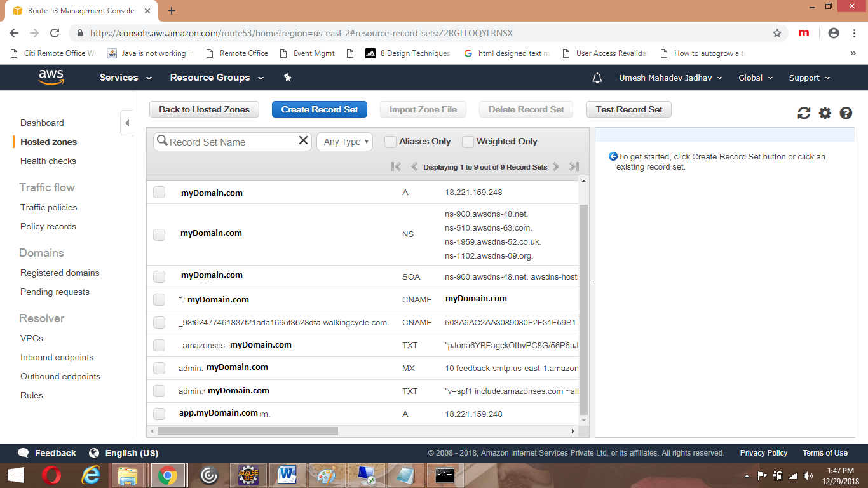The image size is (868, 488).
Task: Open console settings via gear icon
Action: 824,112
